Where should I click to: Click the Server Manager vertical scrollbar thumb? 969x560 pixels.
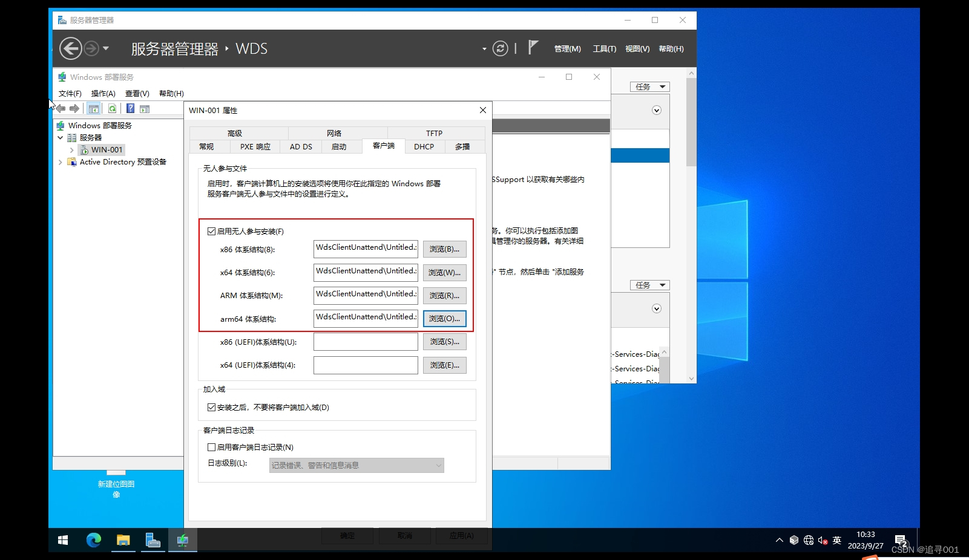(x=691, y=122)
